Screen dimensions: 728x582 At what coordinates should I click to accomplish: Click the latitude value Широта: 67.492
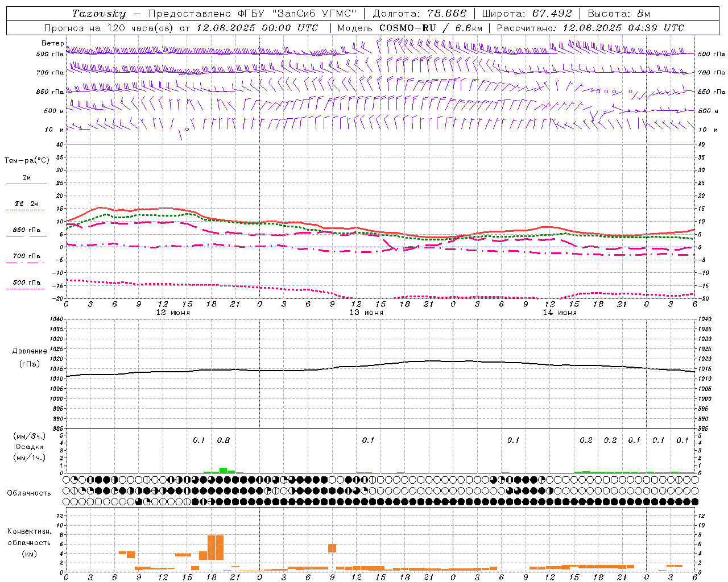coord(527,14)
